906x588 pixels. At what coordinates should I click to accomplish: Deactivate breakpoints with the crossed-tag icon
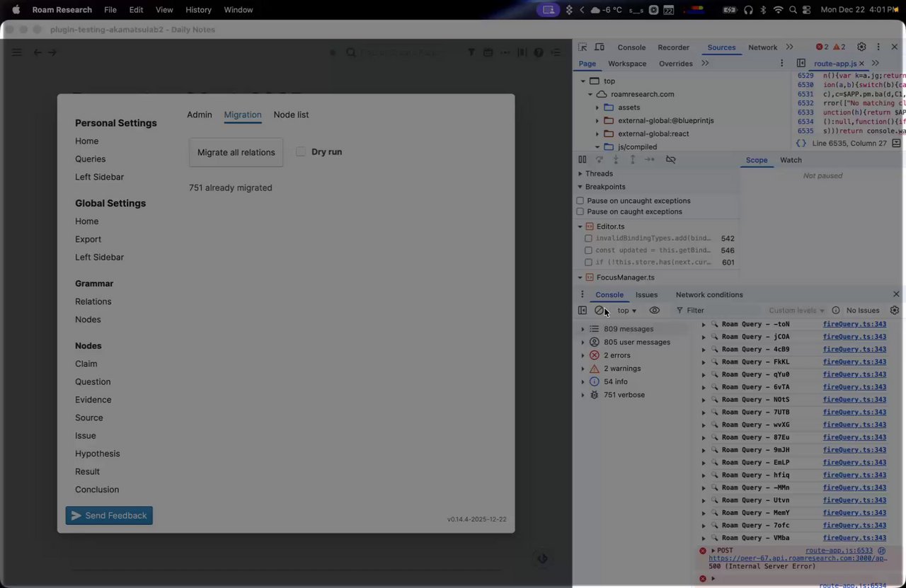[671, 160]
